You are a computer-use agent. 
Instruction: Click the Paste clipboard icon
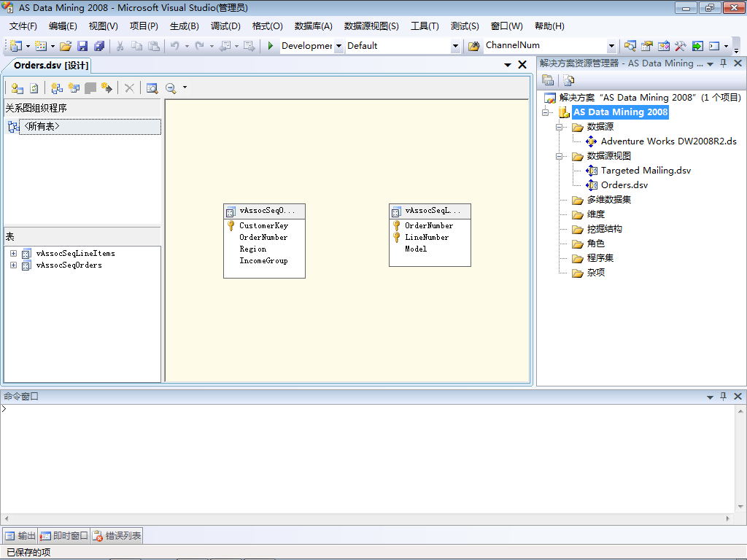tap(153, 46)
